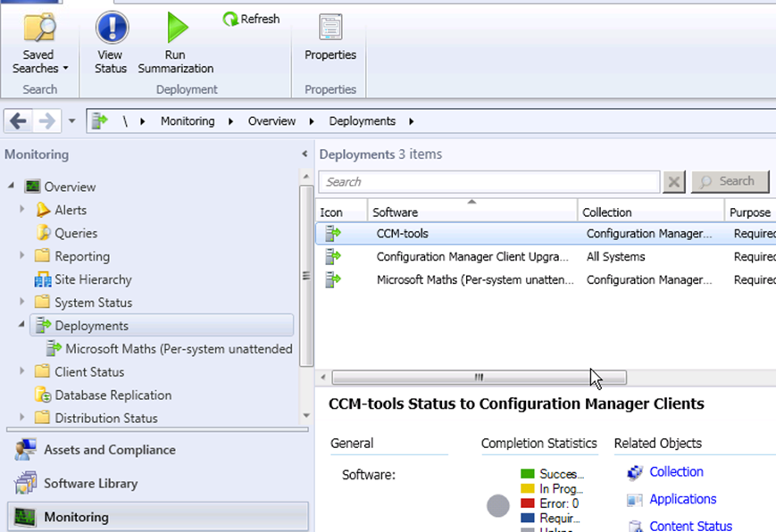The width and height of the screenshot is (776, 532).
Task: Open the Monitoring workspace
Action: tap(157, 517)
